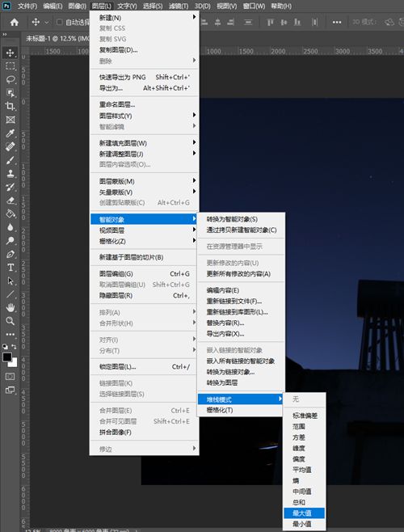Select the Zoom tool

tap(11, 321)
